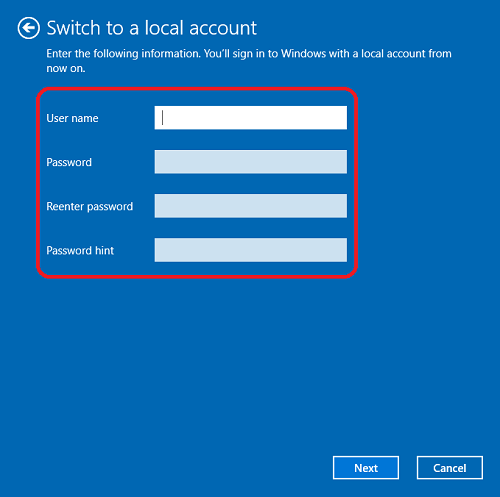Go back using the circled arrow icon
500x497 pixels.
(29, 28)
